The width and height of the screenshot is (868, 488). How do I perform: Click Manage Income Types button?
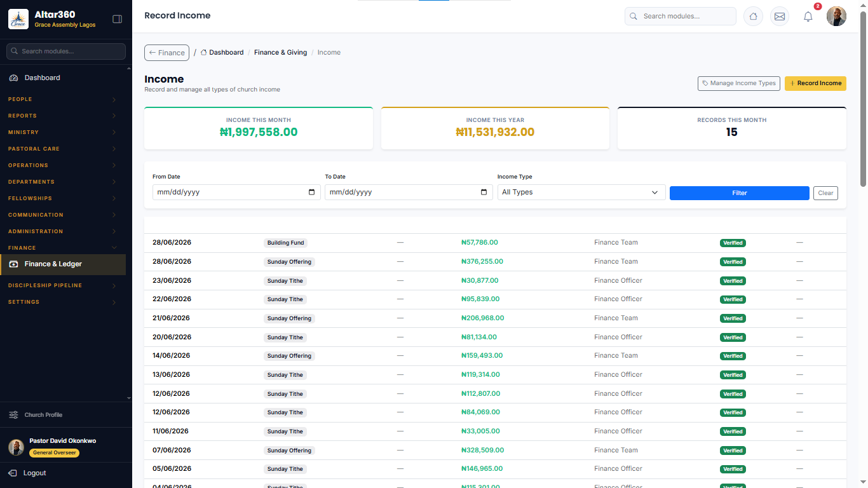pos(738,83)
